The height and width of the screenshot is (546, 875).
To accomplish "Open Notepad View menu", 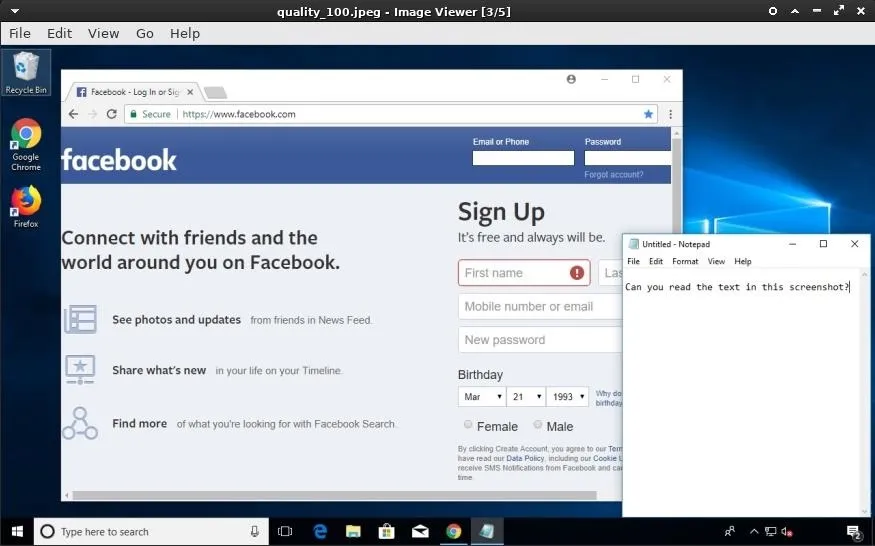I will 716,261.
